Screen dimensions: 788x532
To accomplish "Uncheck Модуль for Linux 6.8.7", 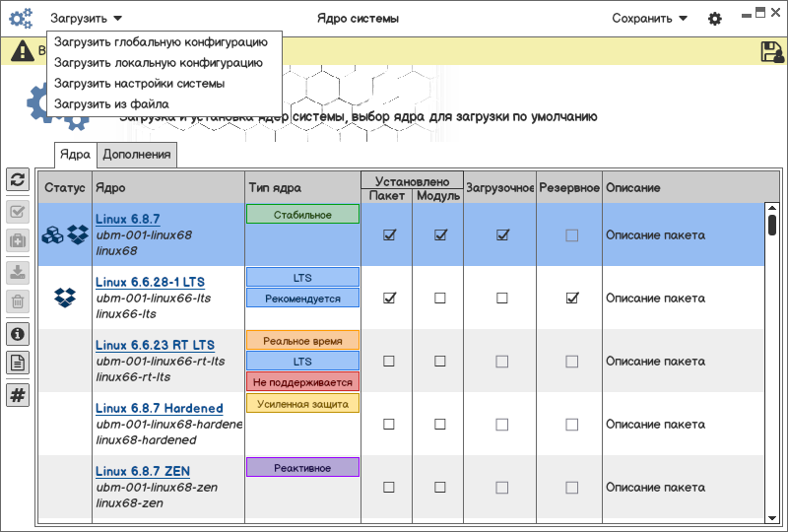I will click(440, 234).
